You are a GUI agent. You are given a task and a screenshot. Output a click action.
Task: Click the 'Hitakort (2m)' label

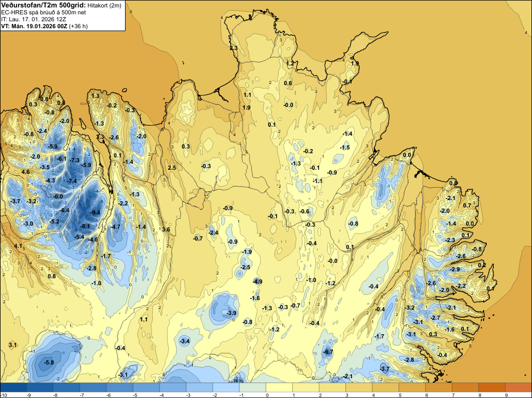[104, 5]
